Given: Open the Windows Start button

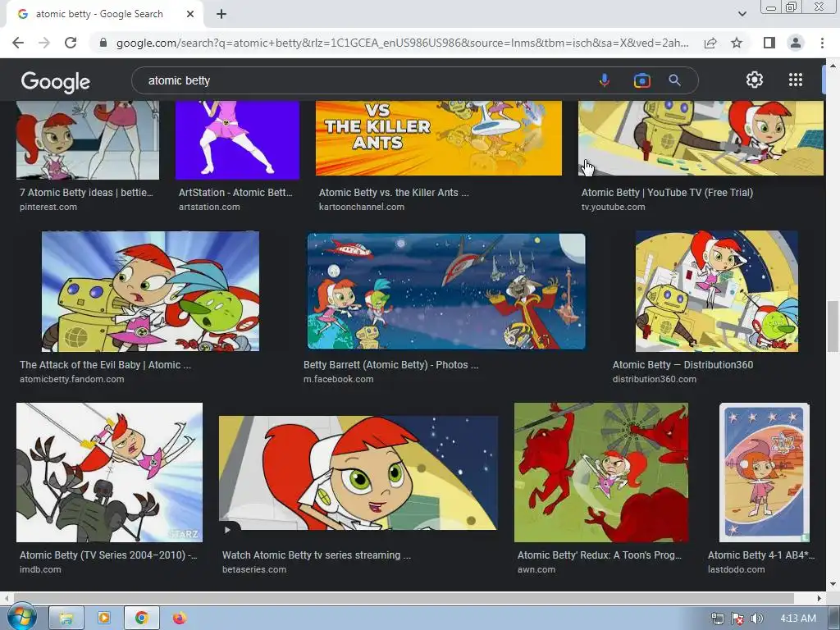Looking at the screenshot, I should click(x=21, y=618).
